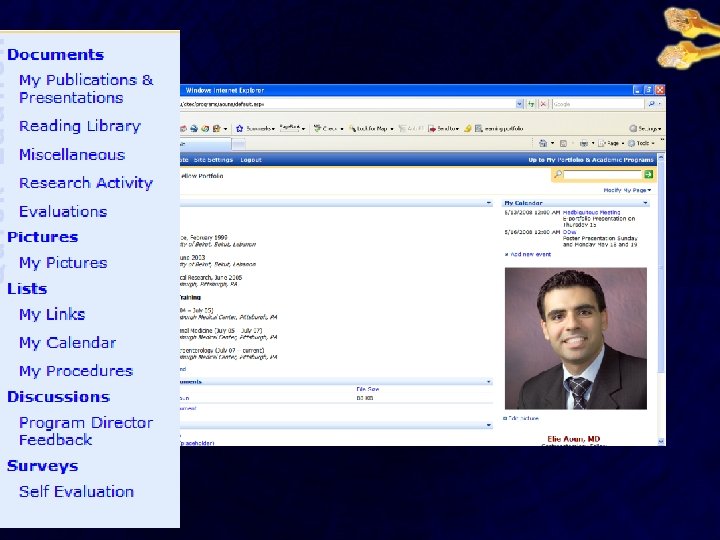Click the Send to toolbar button

tap(444, 129)
